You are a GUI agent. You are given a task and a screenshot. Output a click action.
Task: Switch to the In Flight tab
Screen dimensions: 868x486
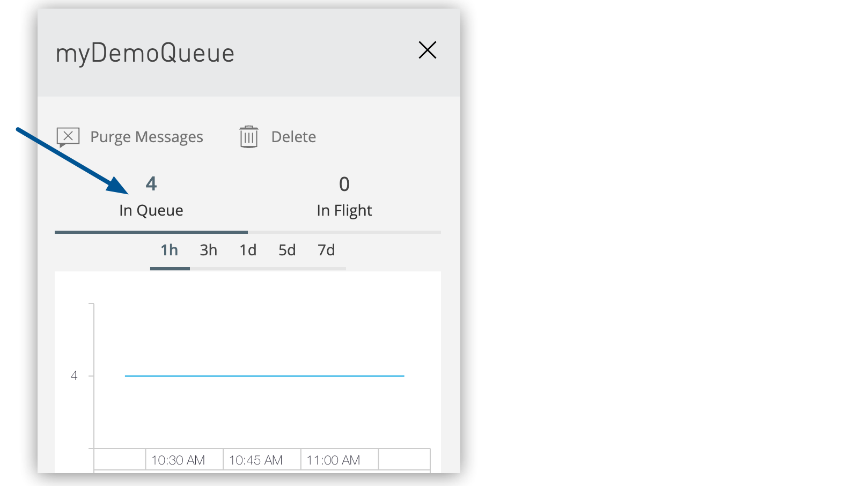344,210
